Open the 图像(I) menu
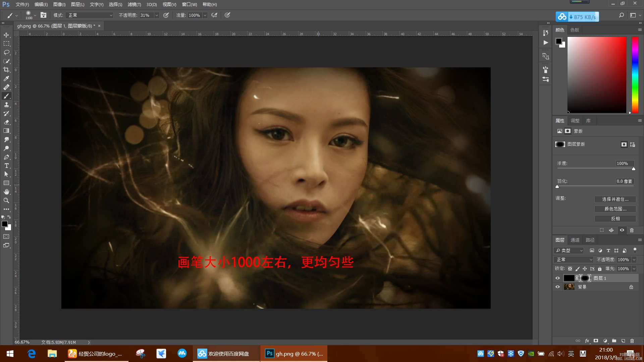The image size is (644, 362). click(59, 4)
